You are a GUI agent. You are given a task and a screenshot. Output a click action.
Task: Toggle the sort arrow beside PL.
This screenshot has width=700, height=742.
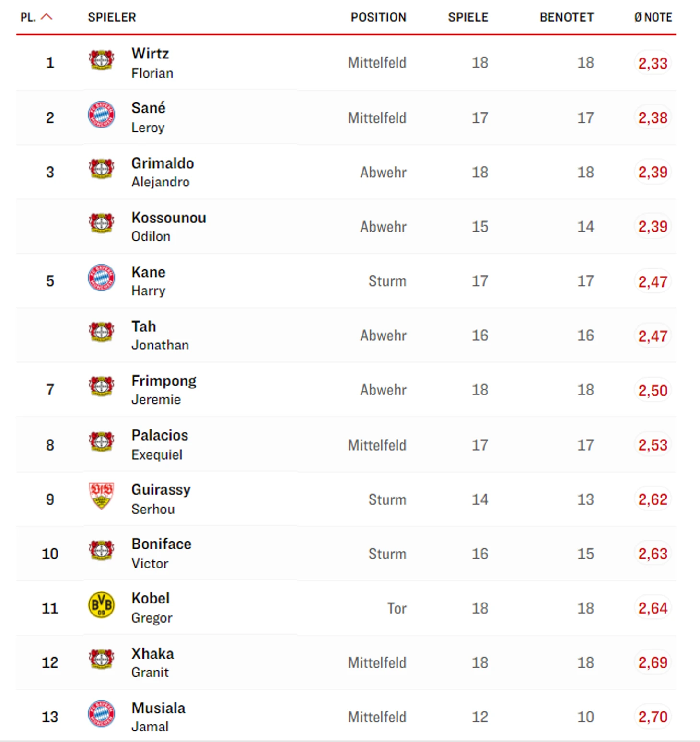point(47,17)
